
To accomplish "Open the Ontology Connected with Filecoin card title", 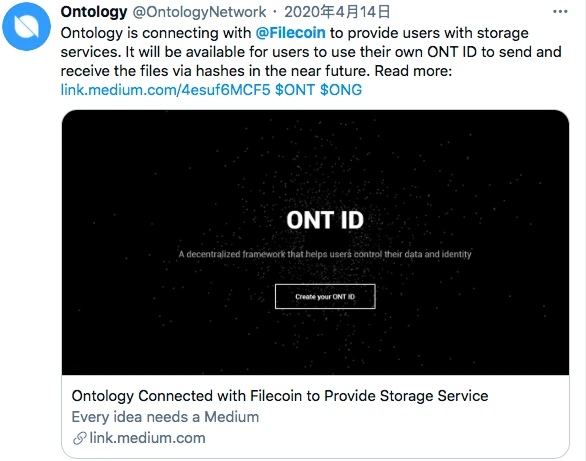I will 280,396.
